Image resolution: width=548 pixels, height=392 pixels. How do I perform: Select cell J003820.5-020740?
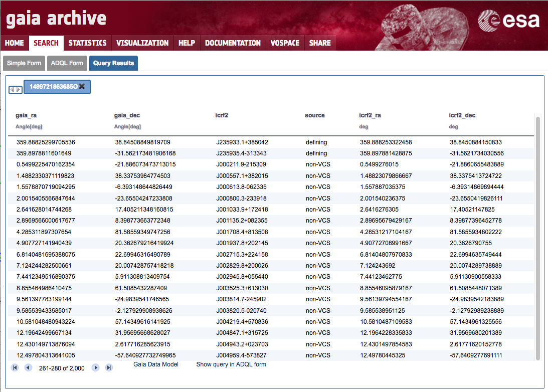[x=242, y=311]
